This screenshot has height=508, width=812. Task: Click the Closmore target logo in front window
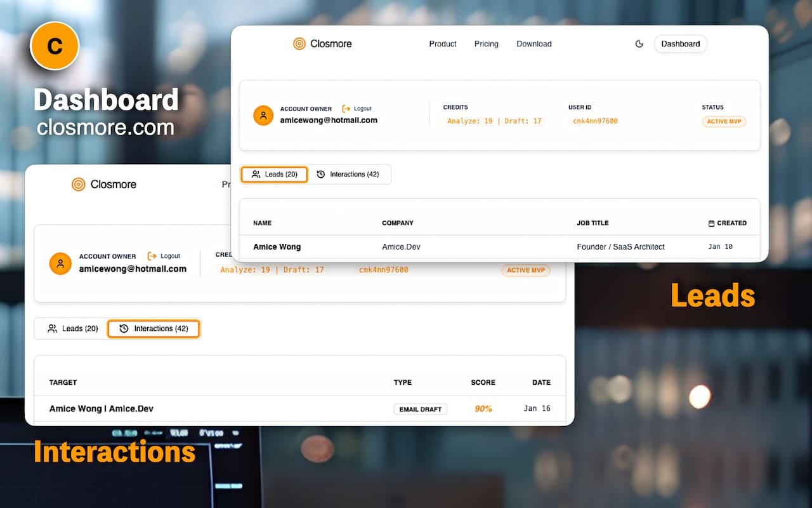click(299, 44)
